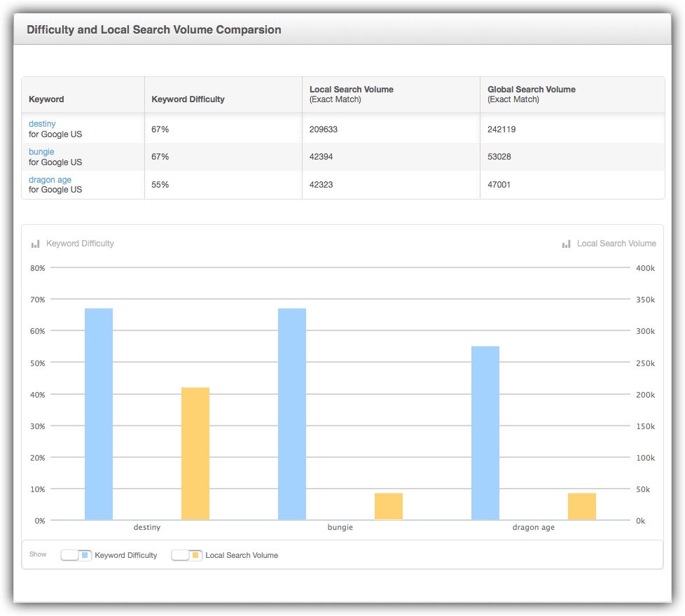The height and width of the screenshot is (616, 685).
Task: Click the dragon age label on the chart x-axis
Action: (x=534, y=527)
